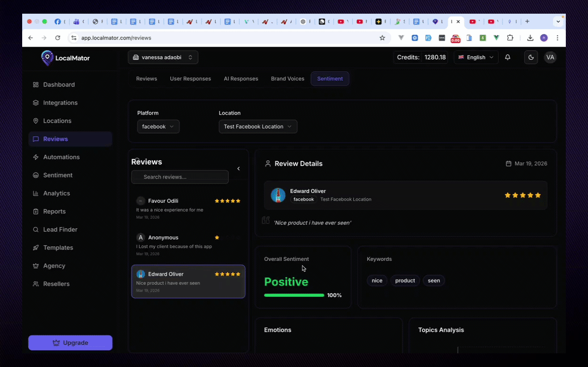
Task: Click the Automations lightning icon
Action: pyautogui.click(x=35, y=157)
